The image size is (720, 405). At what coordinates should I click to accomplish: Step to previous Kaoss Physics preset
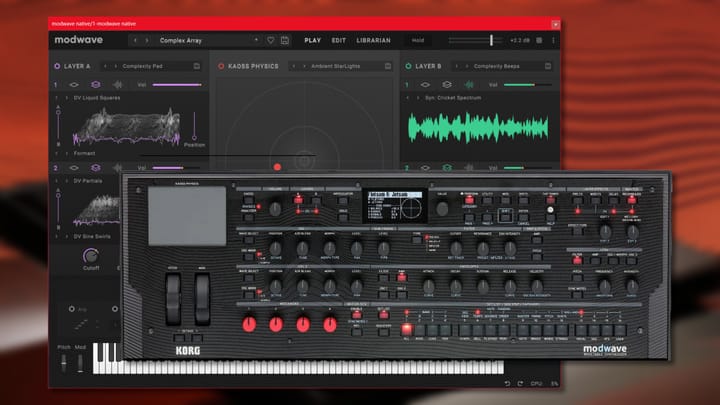pos(294,66)
